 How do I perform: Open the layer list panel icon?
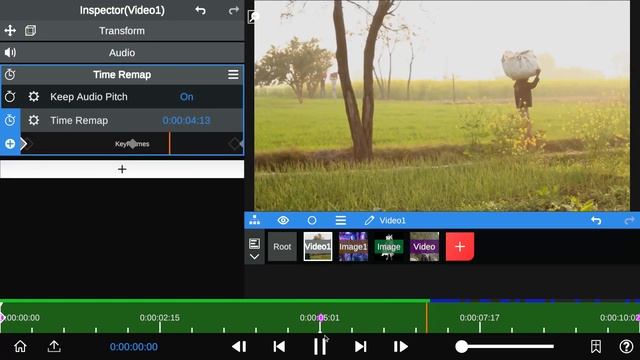(x=254, y=244)
